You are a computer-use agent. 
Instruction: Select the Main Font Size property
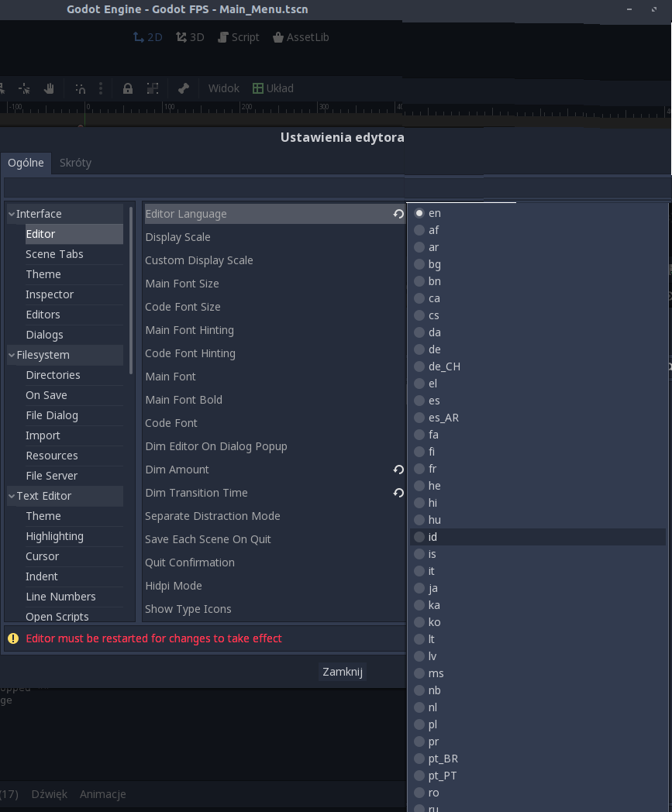coord(274,284)
